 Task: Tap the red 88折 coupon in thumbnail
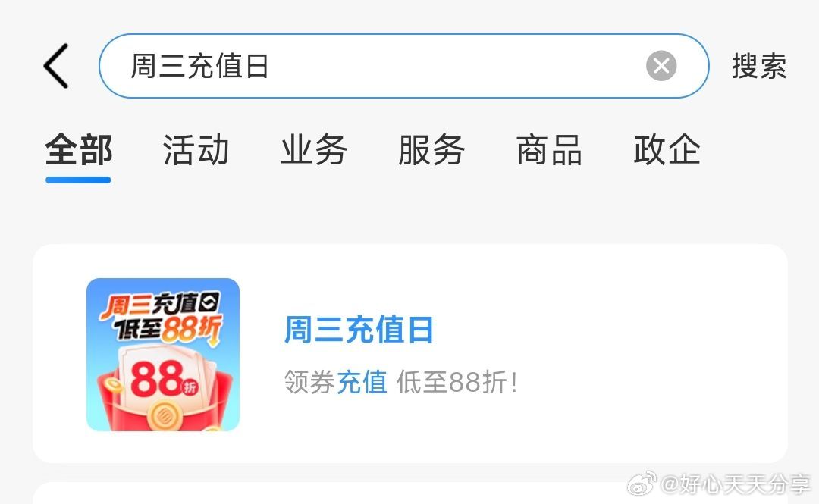[163, 378]
